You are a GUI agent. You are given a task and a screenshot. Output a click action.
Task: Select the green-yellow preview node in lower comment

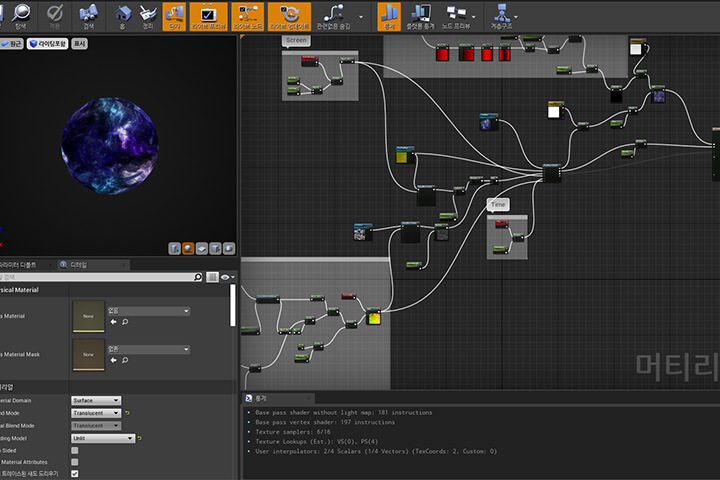pyautogui.click(x=373, y=317)
